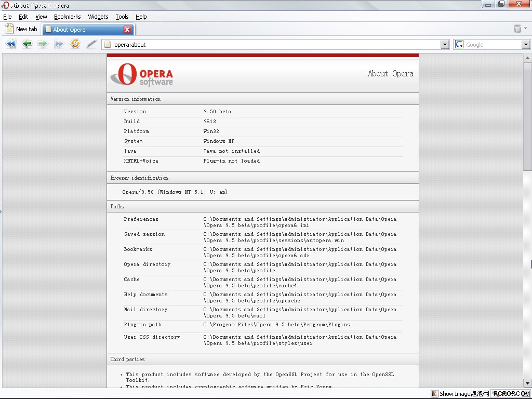Click the Opera directory label
Image resolution: width=532 pixels, height=399 pixels.
click(147, 264)
